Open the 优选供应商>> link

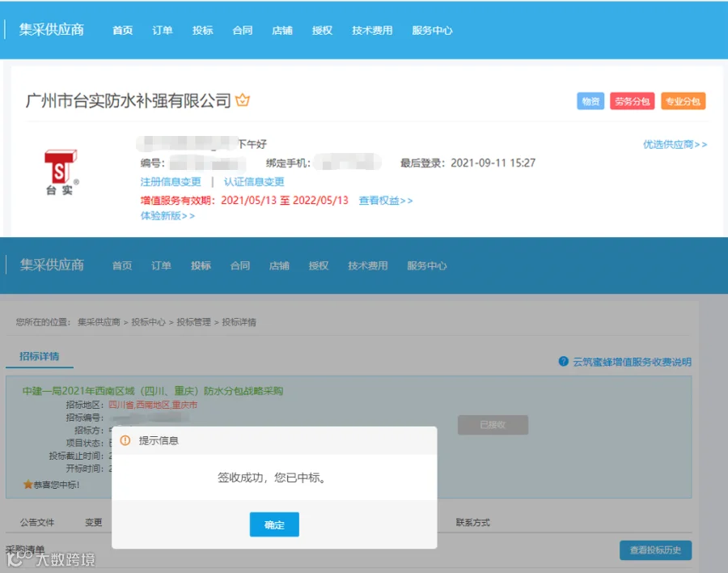675,145
